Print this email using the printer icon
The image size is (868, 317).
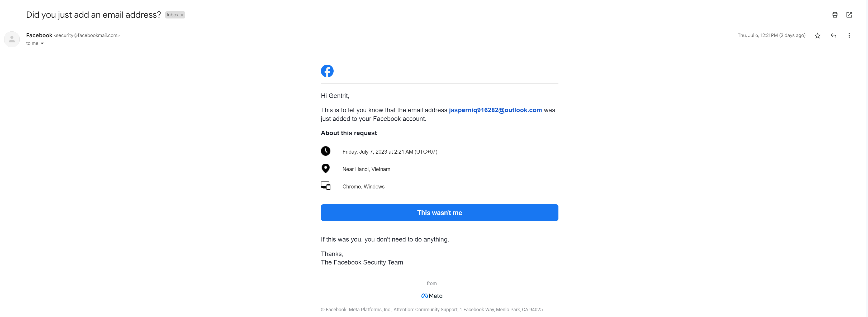point(835,15)
